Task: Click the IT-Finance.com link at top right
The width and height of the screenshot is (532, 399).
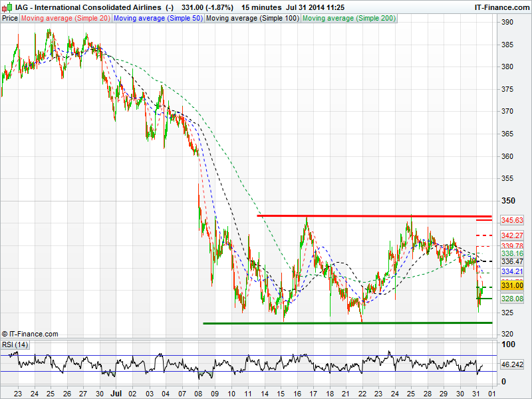Action: pyautogui.click(x=501, y=7)
